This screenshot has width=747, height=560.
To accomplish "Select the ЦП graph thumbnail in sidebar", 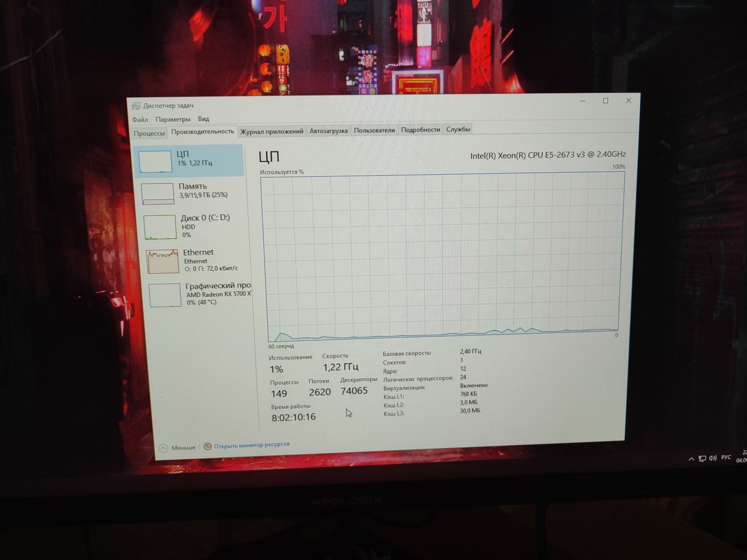I will 155,162.
